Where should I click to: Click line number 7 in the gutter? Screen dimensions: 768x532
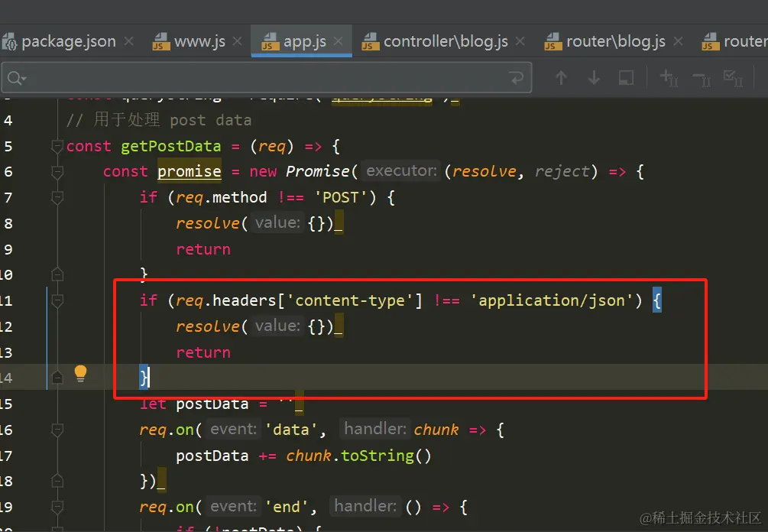[x=8, y=197]
